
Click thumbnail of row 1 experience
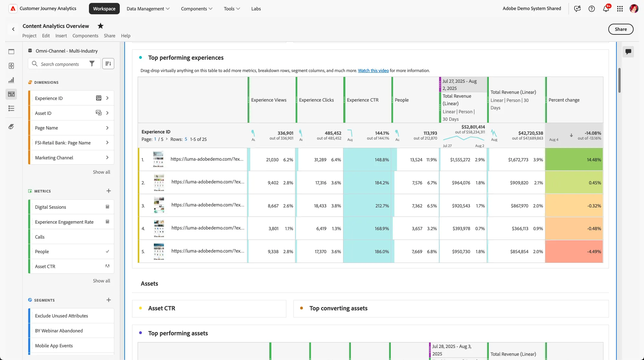(158, 159)
